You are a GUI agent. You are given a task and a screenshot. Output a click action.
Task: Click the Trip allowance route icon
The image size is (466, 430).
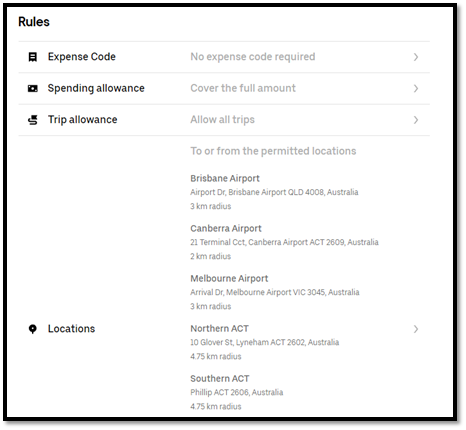point(33,120)
